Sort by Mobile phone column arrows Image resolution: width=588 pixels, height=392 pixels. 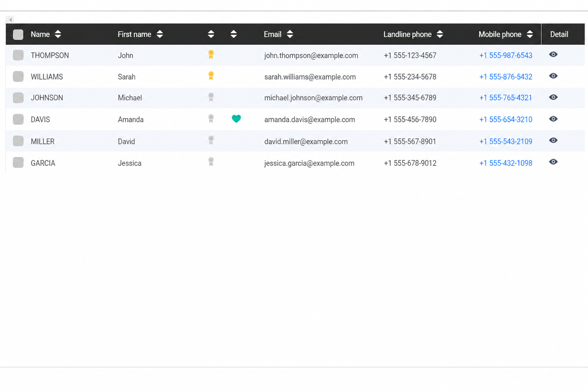(530, 34)
